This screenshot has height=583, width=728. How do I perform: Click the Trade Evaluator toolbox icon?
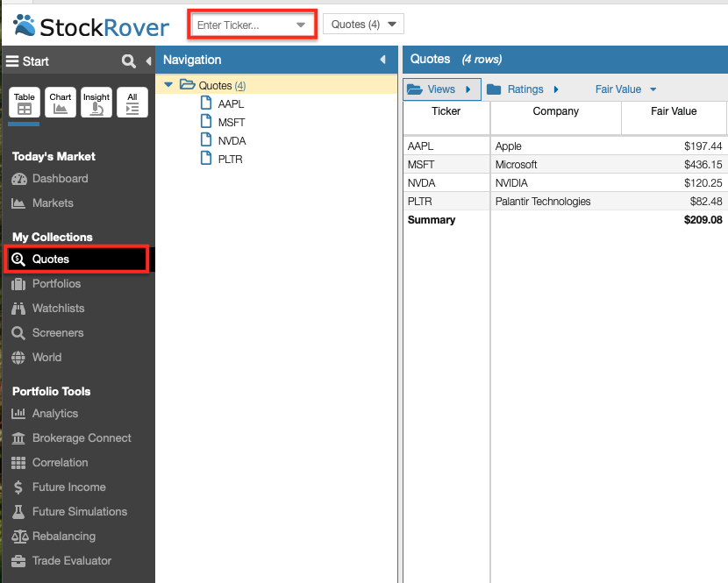[18, 562]
